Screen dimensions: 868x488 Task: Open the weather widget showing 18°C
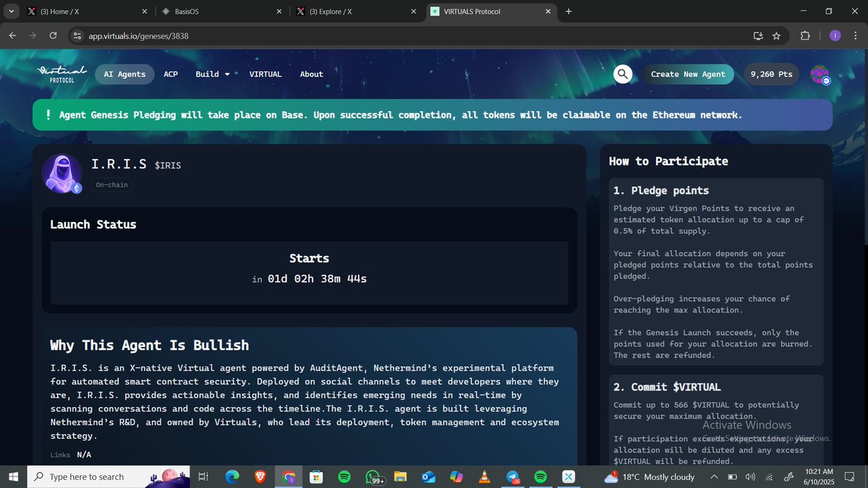click(x=650, y=476)
